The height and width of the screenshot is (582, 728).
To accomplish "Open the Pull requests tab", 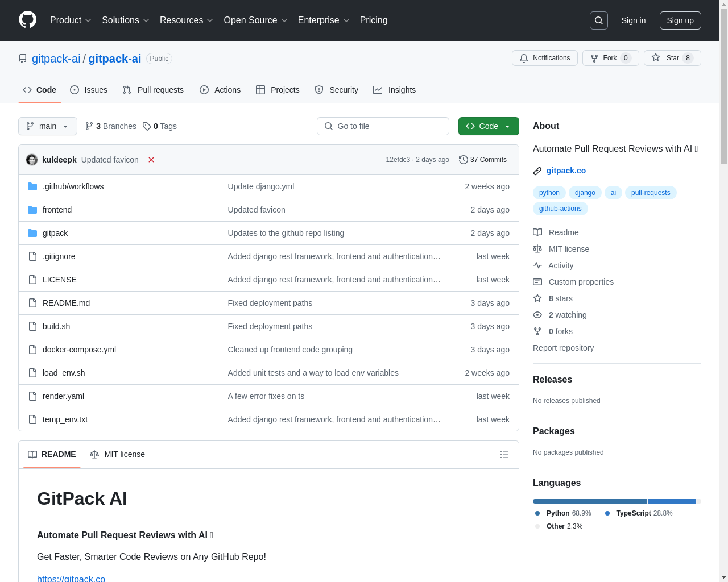I will click(153, 90).
